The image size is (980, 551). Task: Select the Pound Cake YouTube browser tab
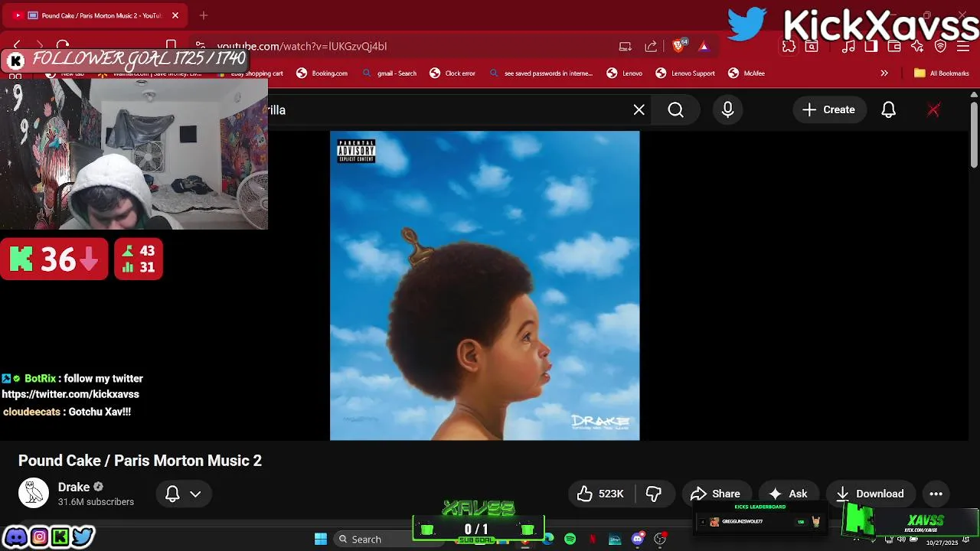pyautogui.click(x=96, y=15)
